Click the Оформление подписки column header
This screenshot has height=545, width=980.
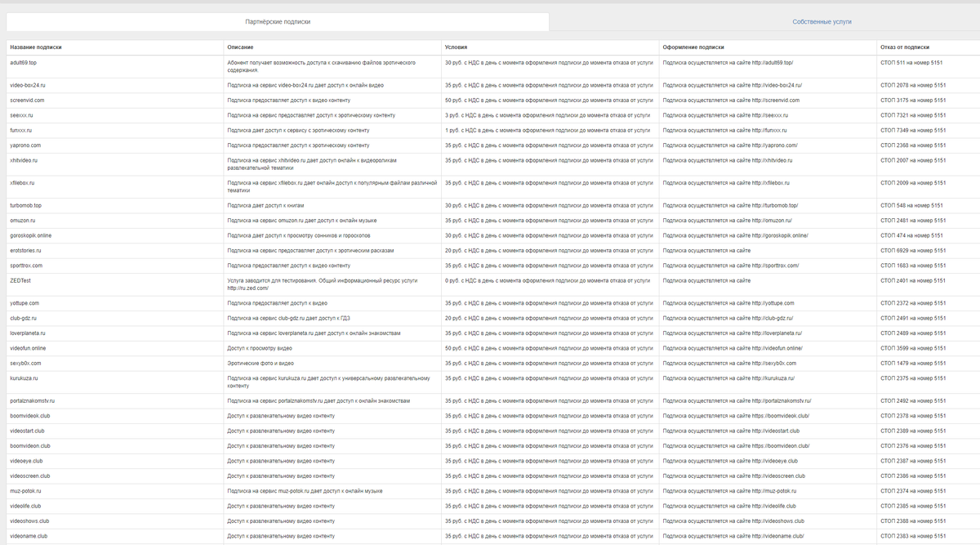pos(693,47)
